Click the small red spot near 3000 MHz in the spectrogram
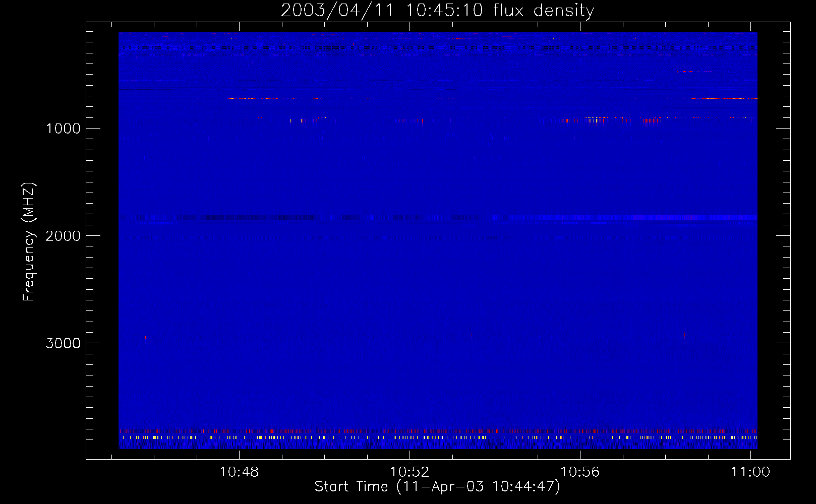This screenshot has width=816, height=504. [145, 338]
